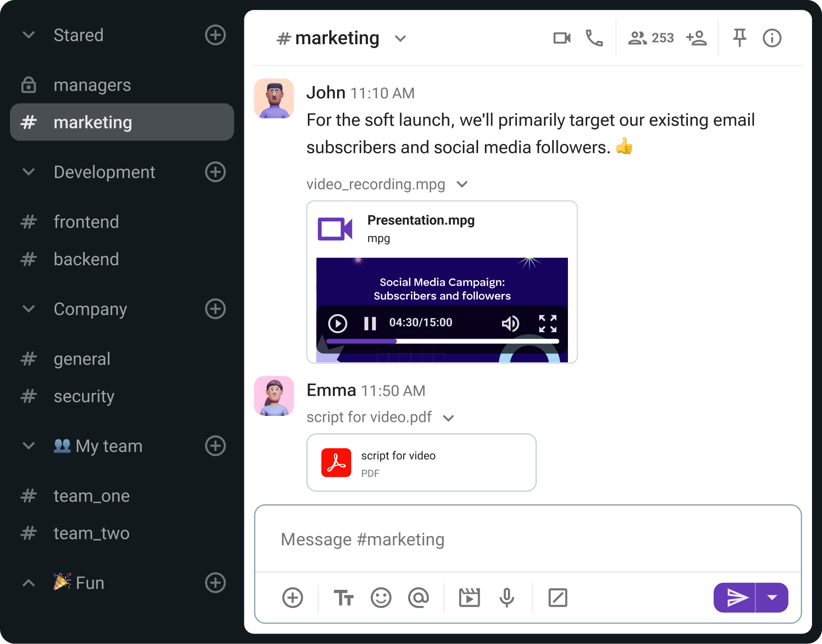Open the emoji picker
822x644 pixels.
(x=381, y=598)
